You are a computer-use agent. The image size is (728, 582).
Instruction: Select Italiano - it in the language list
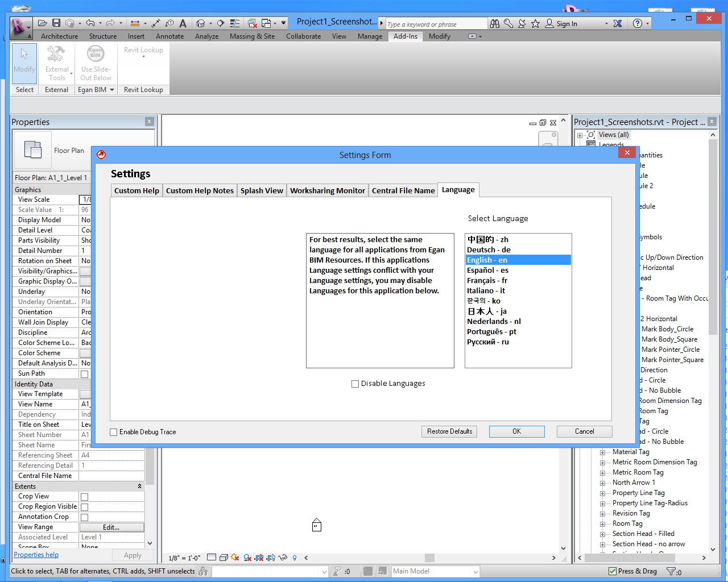click(x=518, y=291)
